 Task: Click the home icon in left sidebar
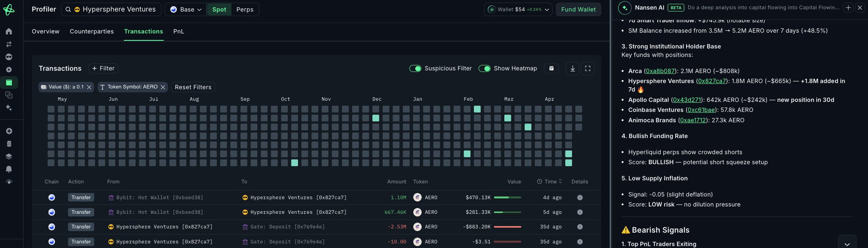click(x=9, y=31)
